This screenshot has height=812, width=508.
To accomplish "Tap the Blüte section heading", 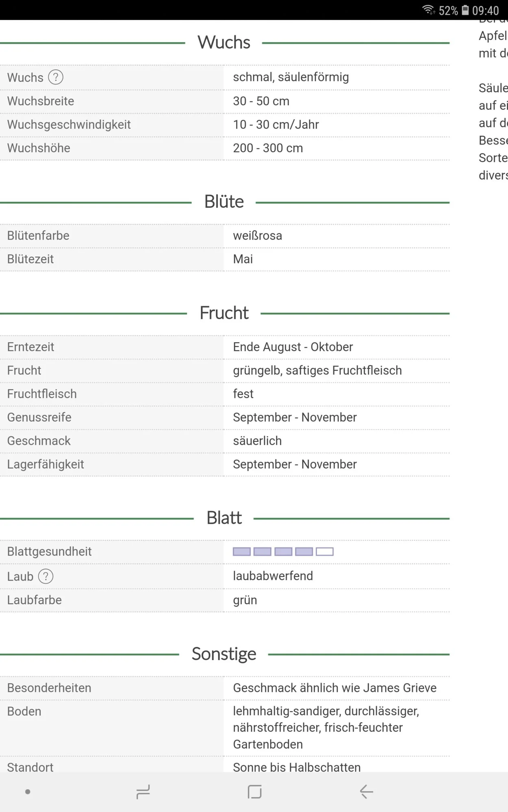I will [x=224, y=202].
